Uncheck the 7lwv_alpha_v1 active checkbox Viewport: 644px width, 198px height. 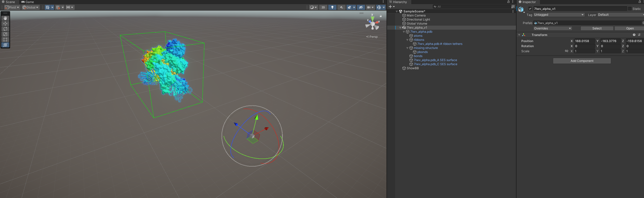pos(530,9)
